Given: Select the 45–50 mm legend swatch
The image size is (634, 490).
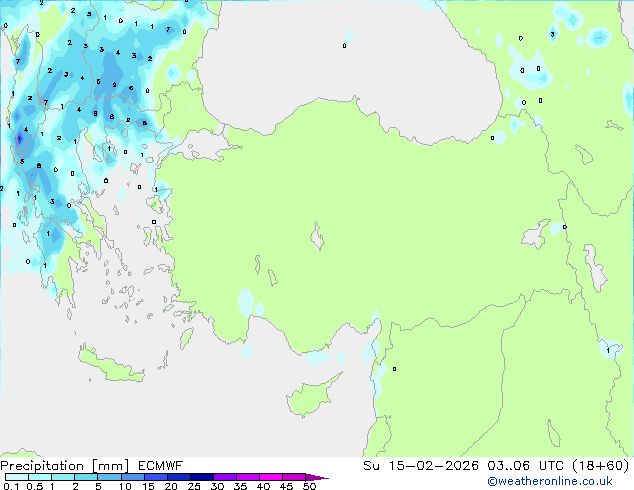Looking at the screenshot, I should point(294,477).
